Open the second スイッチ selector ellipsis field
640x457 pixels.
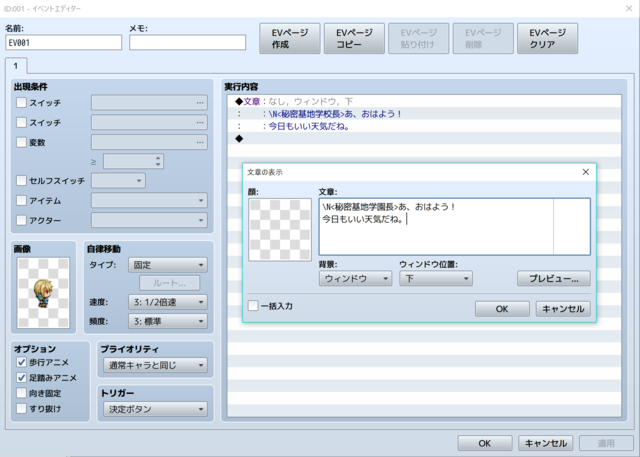[149, 122]
